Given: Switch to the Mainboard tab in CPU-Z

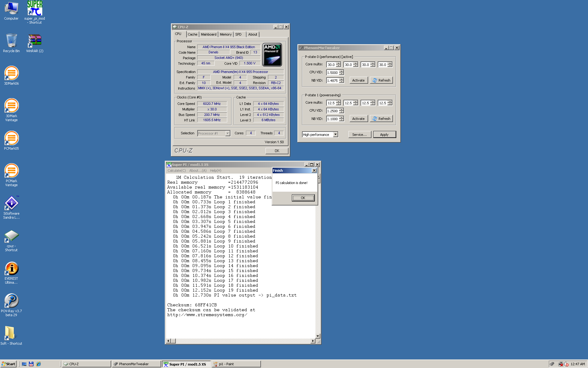Looking at the screenshot, I should tap(209, 34).
